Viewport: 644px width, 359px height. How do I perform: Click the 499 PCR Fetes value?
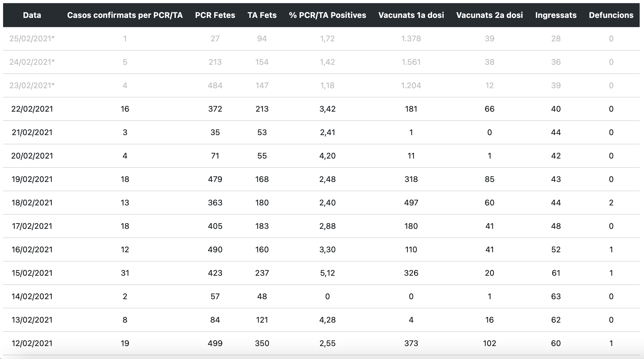coord(215,343)
